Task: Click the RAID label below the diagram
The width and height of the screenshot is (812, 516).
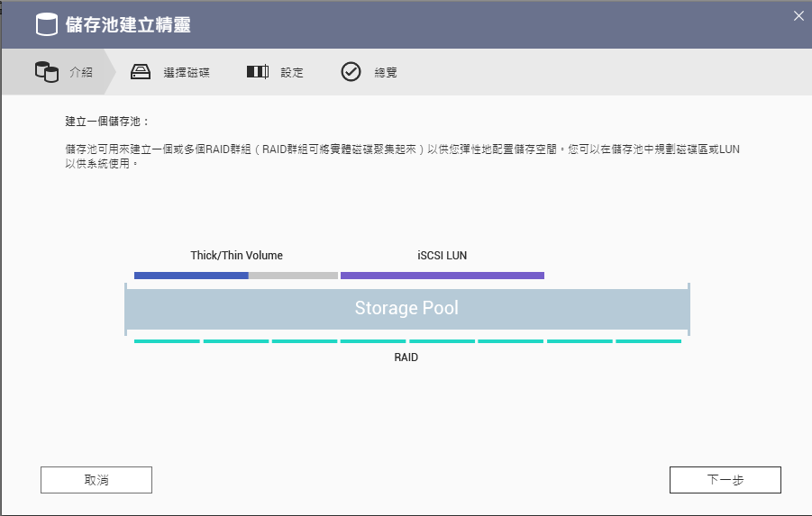Action: pyautogui.click(x=406, y=358)
